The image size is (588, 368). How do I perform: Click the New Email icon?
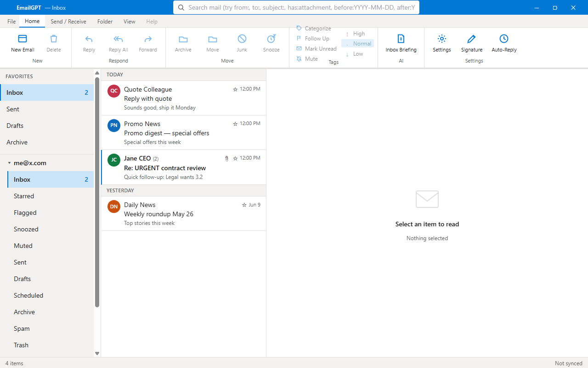[x=23, y=39]
